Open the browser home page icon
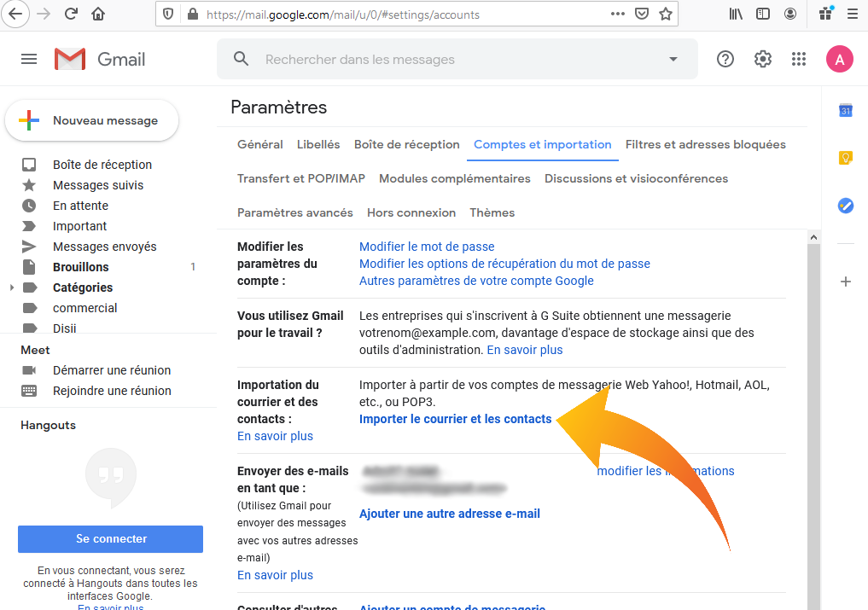Screen dimensions: 868x610 (98, 14)
